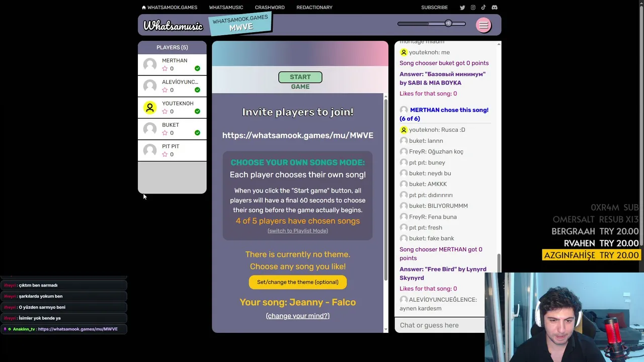Viewport: 644px width, 362px height.
Task: Click the avatar beside "buket: fake bank"
Action: 404,238
